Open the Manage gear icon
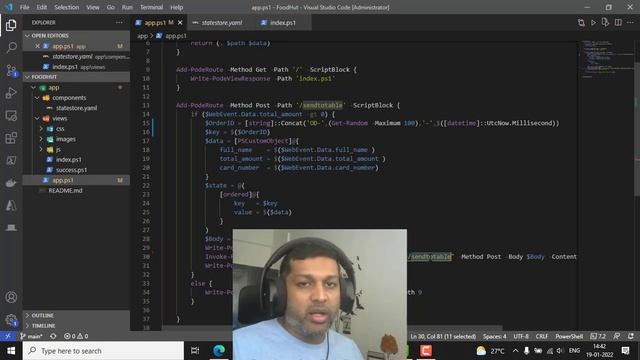Screen dimensions: 640x360 [x=11, y=320]
